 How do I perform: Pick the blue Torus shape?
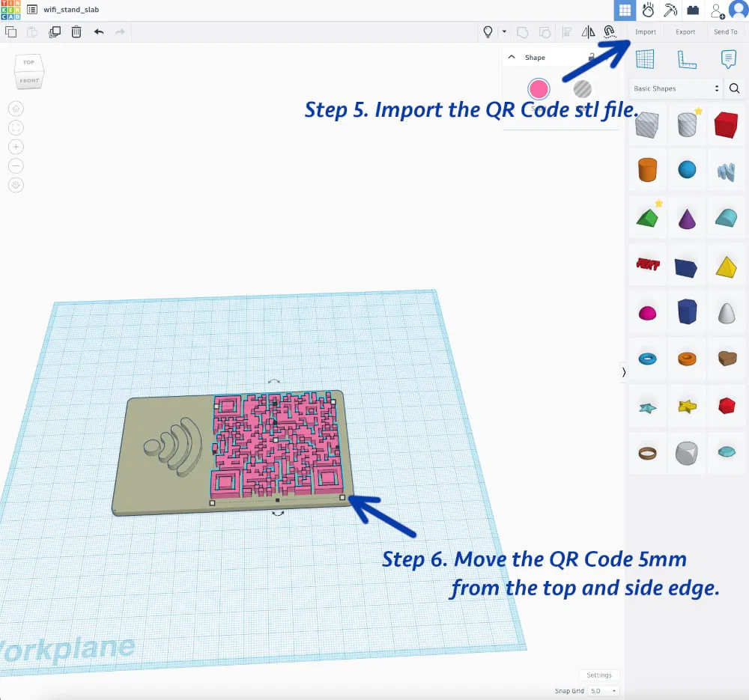pos(647,359)
